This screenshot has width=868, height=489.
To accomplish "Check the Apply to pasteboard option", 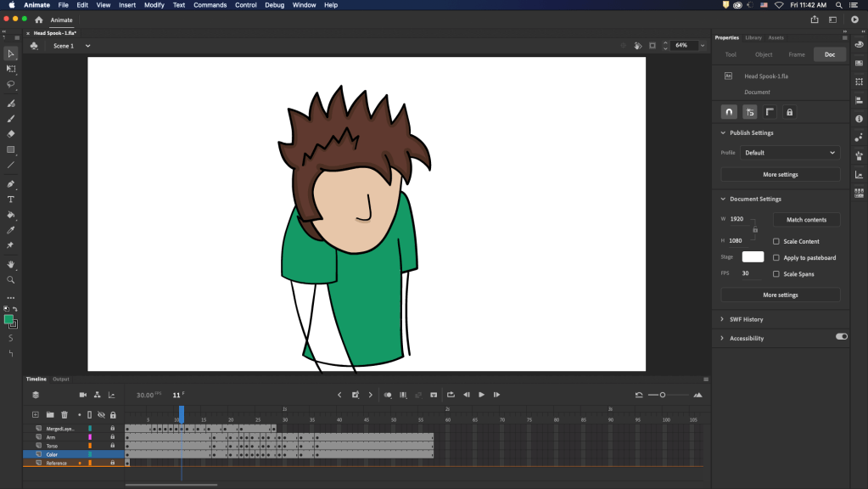I will [776, 257].
